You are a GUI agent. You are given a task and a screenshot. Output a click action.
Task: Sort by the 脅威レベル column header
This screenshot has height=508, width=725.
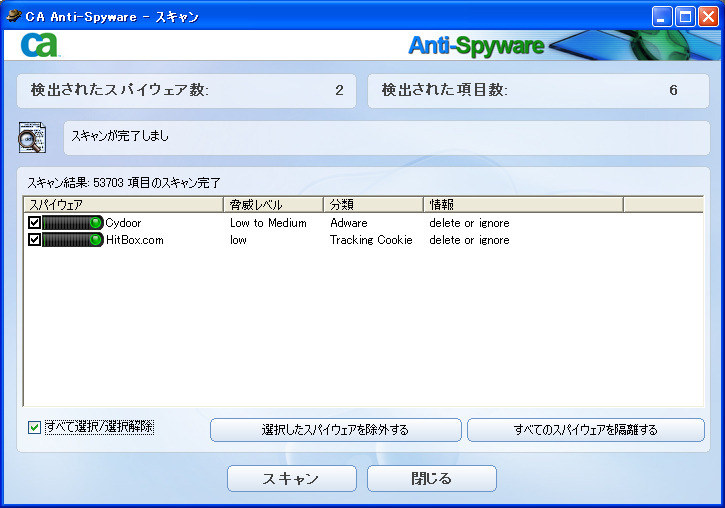pos(273,204)
